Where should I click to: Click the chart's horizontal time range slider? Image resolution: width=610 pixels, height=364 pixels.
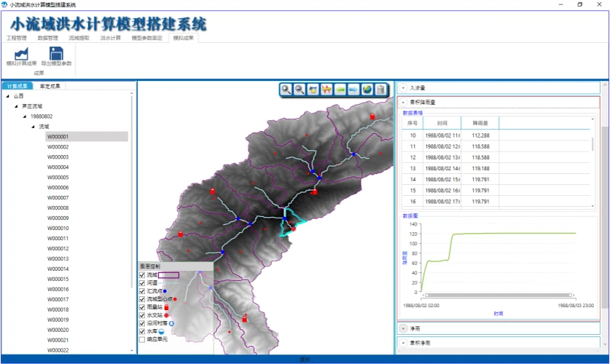[x=498, y=296]
